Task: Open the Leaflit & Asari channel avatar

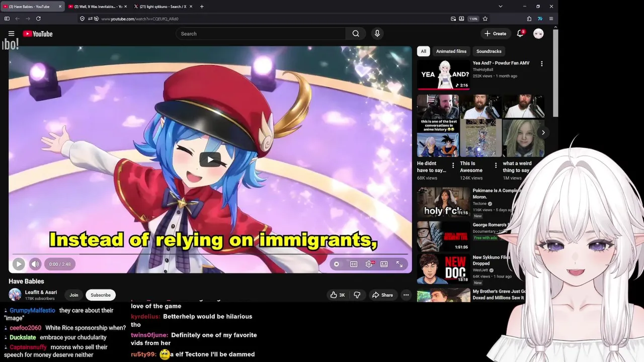Action: (x=15, y=295)
